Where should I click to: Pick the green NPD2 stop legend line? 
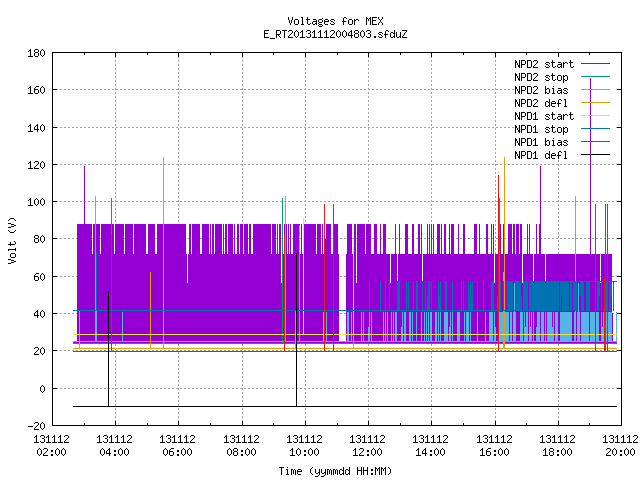[x=595, y=77]
